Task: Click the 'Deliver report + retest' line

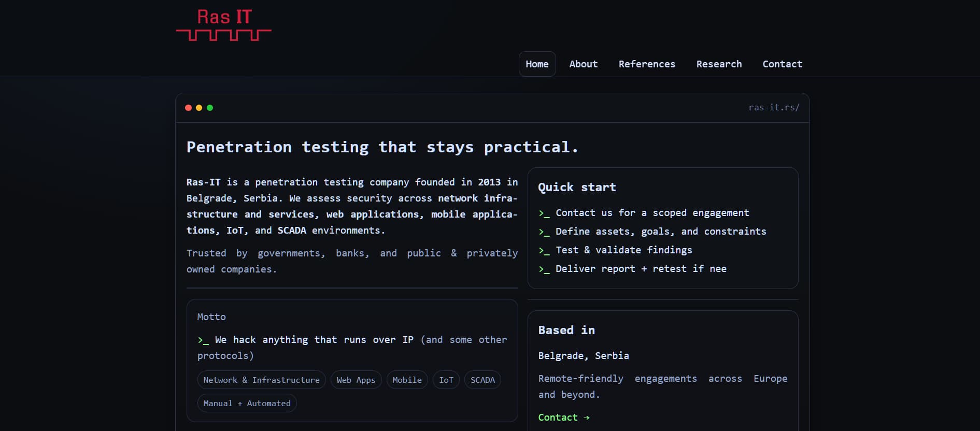Action: tap(641, 269)
